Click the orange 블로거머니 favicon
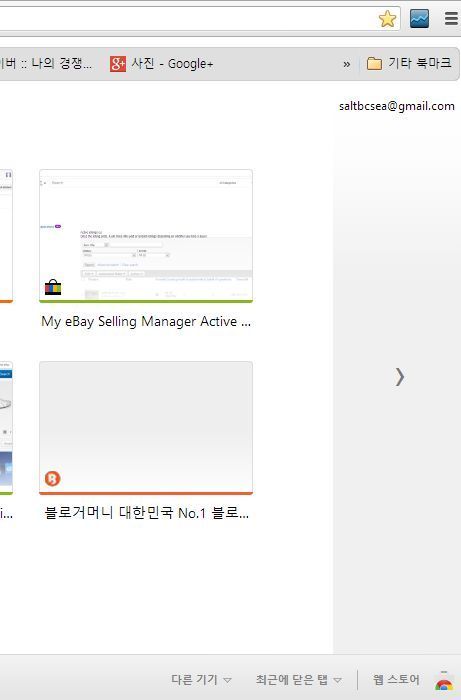461x700 pixels. [53, 479]
